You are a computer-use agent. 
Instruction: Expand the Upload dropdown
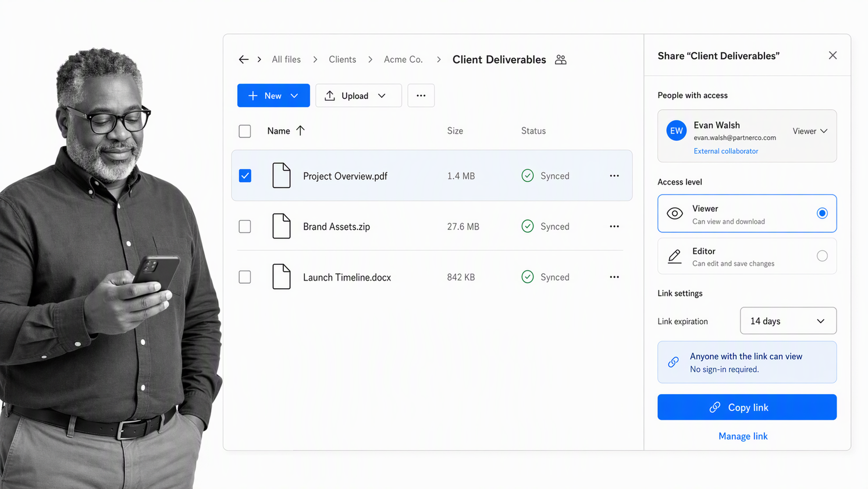[382, 95]
